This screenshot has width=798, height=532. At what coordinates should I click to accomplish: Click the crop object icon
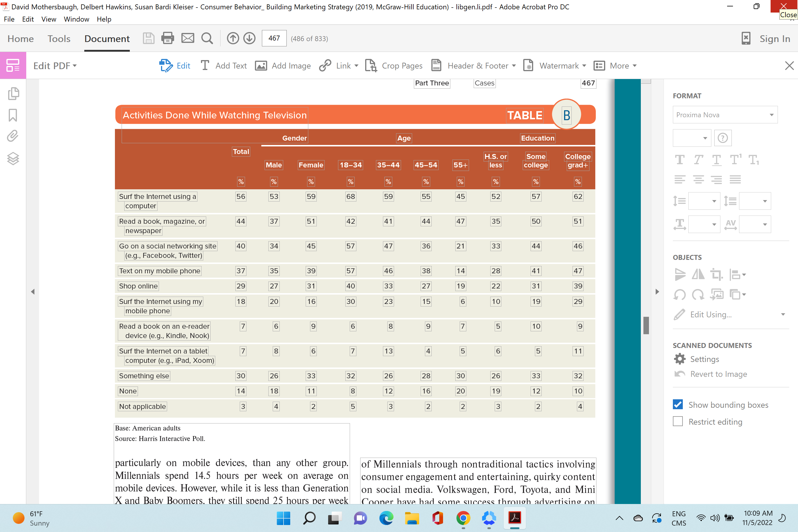coord(716,274)
